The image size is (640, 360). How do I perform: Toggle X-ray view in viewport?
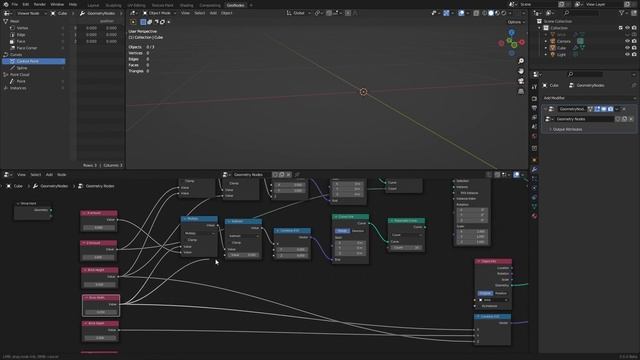tap(476, 13)
